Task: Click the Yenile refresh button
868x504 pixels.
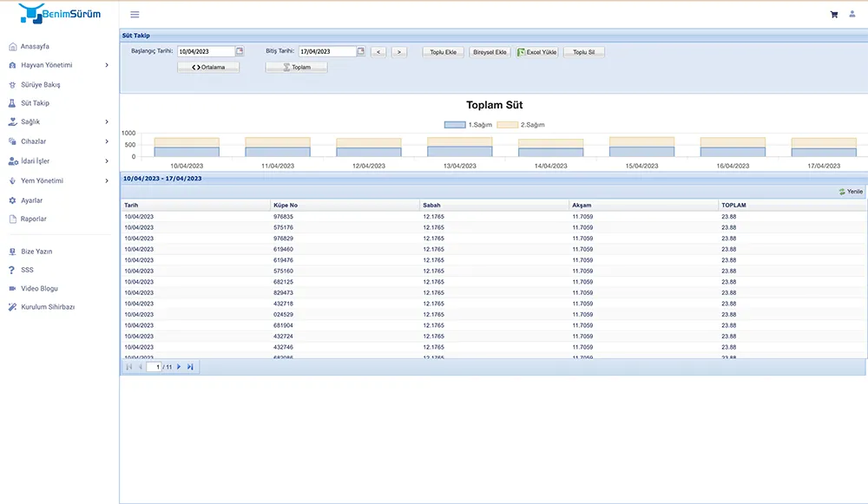Action: click(x=851, y=191)
